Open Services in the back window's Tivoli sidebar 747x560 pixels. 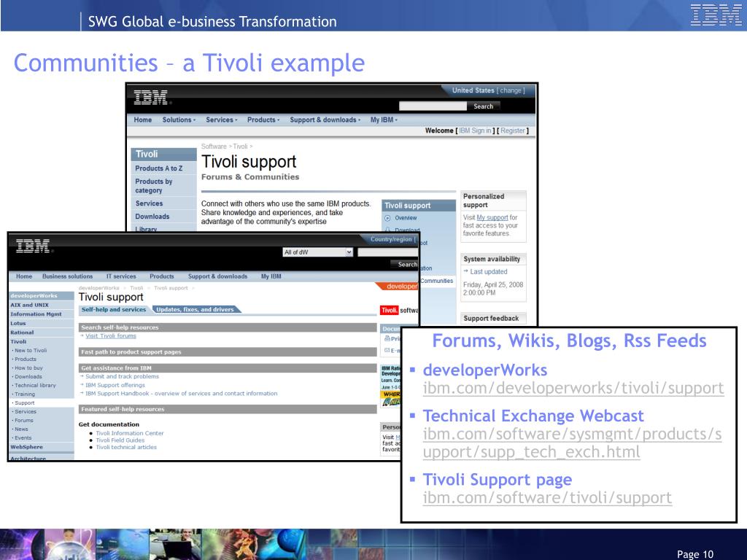pyautogui.click(x=149, y=203)
